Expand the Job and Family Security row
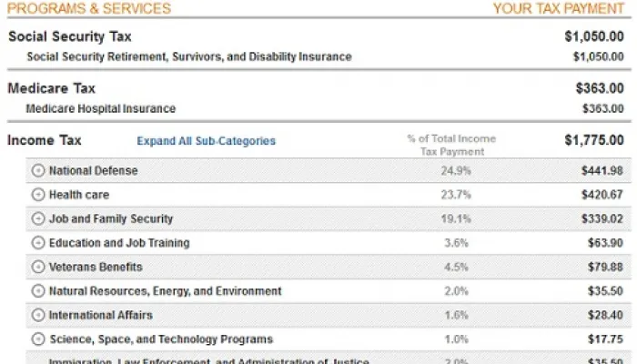The image size is (637, 364). 37,218
